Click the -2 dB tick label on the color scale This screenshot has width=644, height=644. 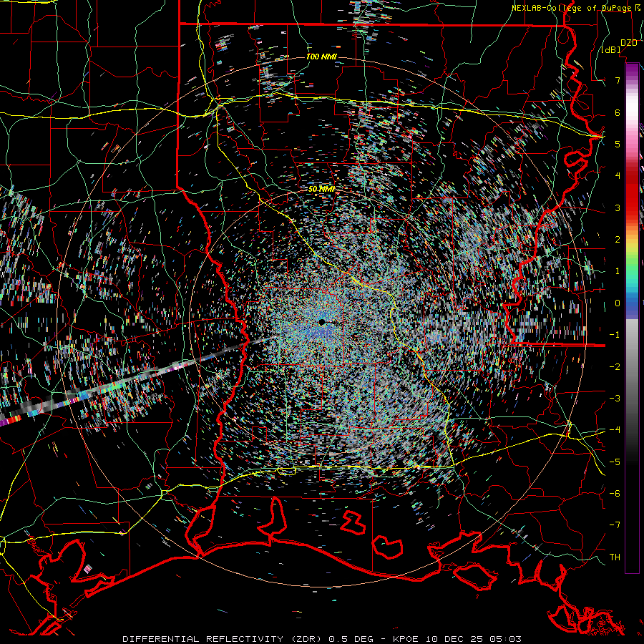click(615, 367)
